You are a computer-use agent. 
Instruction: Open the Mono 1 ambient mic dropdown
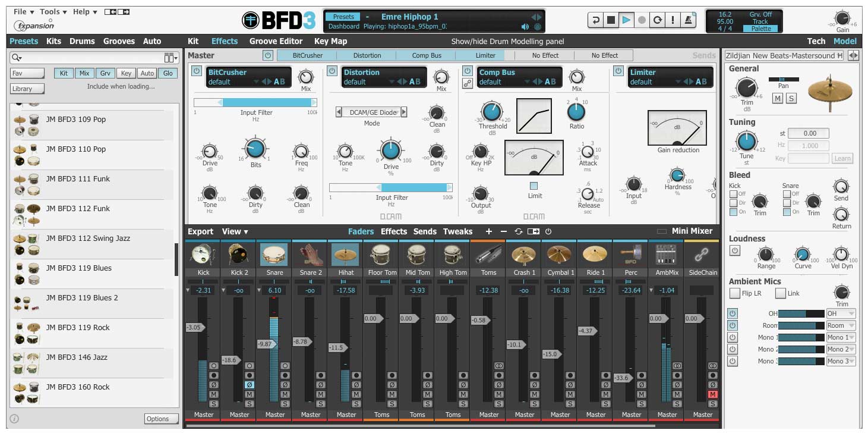(841, 337)
